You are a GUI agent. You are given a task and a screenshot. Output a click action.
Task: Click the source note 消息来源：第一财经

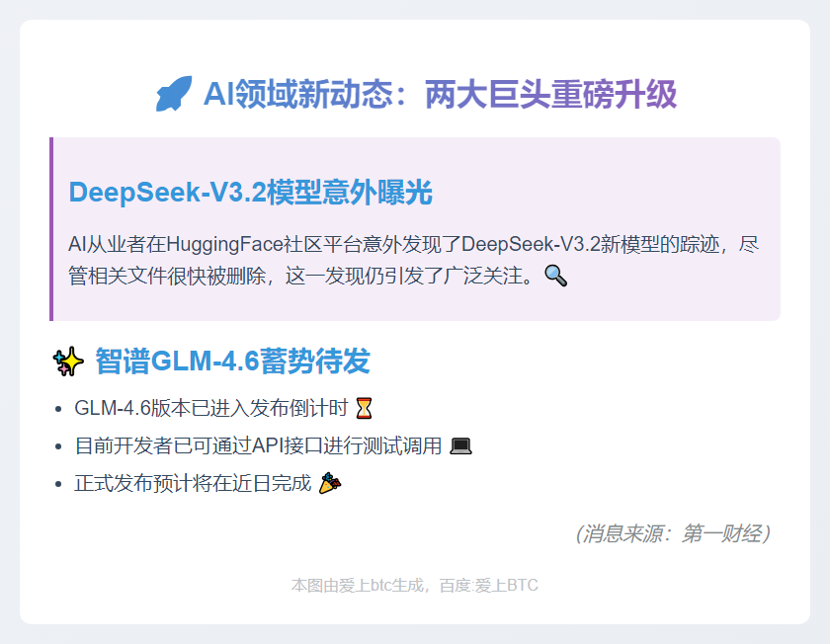673,533
